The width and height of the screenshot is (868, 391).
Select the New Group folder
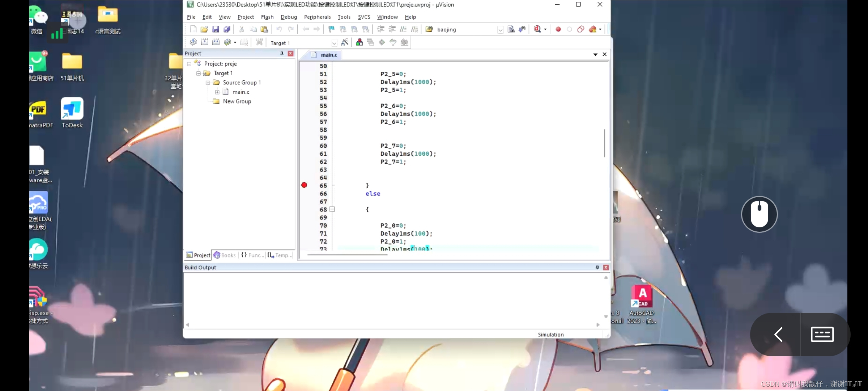point(237,101)
